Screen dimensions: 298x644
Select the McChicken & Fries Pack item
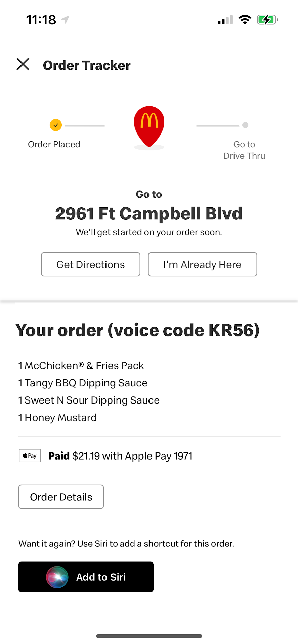(x=81, y=366)
